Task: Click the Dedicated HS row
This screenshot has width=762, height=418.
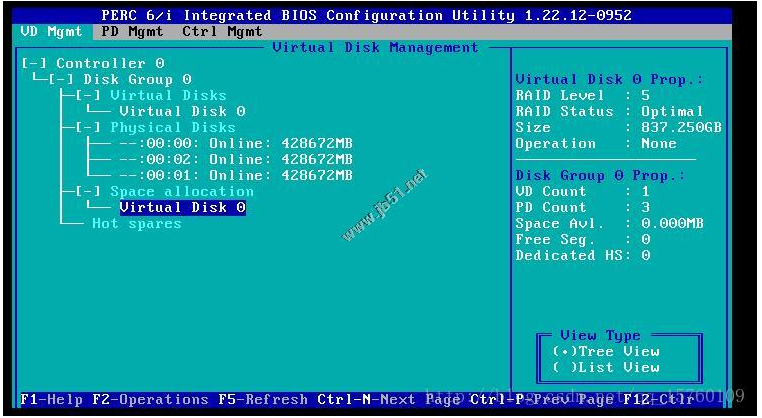Action: pyautogui.click(x=583, y=256)
